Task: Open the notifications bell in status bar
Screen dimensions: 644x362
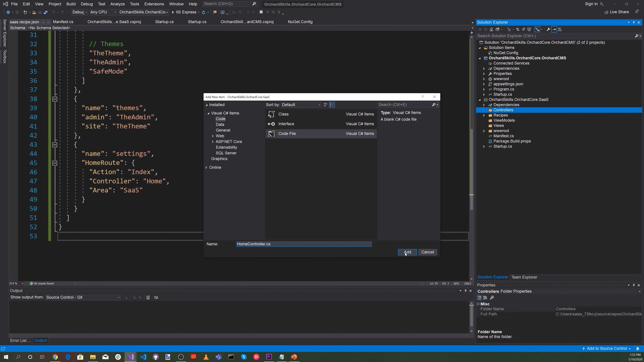Action: pos(638,349)
